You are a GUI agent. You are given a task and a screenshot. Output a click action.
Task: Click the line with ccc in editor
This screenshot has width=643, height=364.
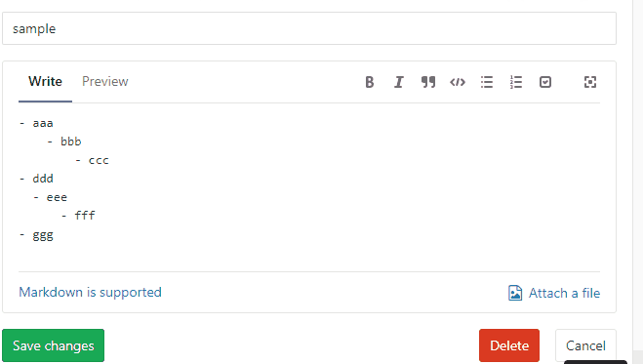tap(93, 160)
